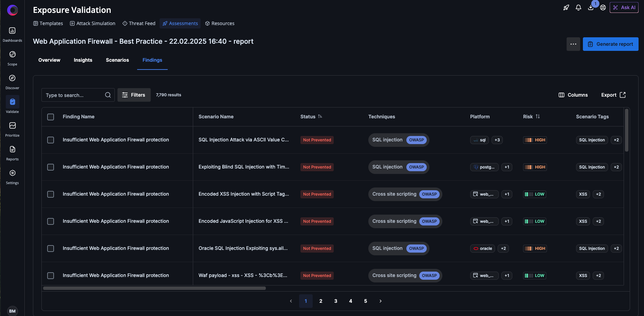Open the Filters panel

134,95
